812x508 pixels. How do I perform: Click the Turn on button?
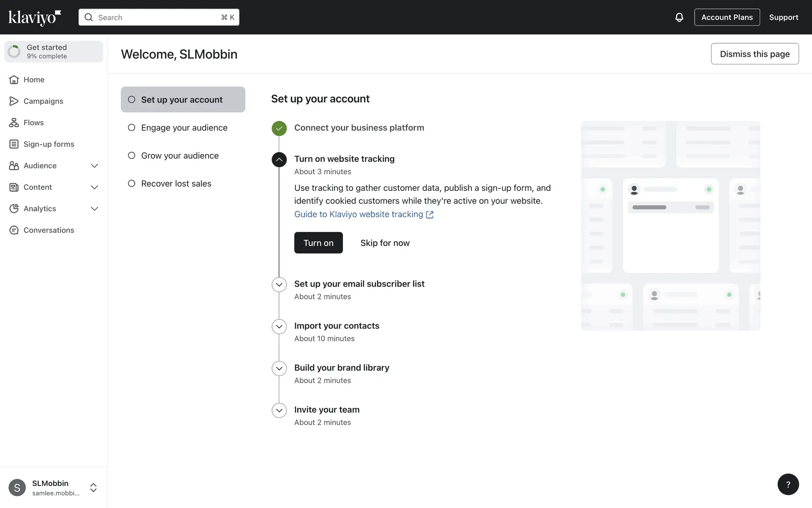pyautogui.click(x=318, y=243)
